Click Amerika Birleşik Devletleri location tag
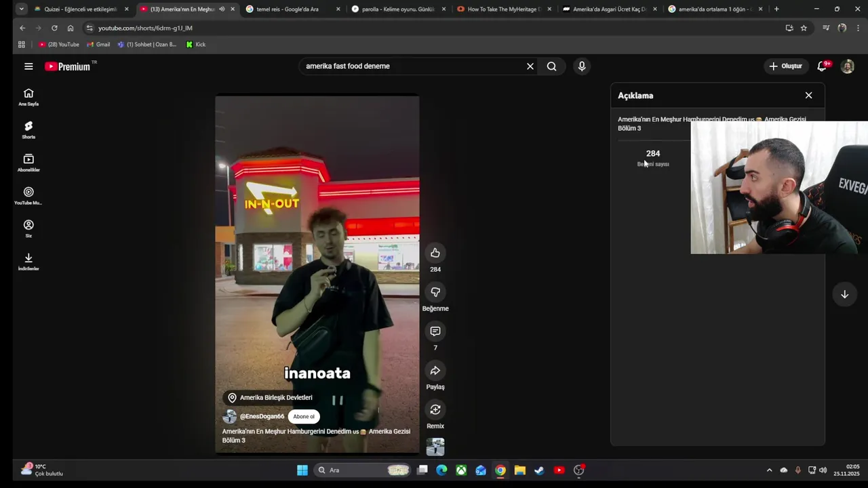868x488 pixels. [x=269, y=398]
